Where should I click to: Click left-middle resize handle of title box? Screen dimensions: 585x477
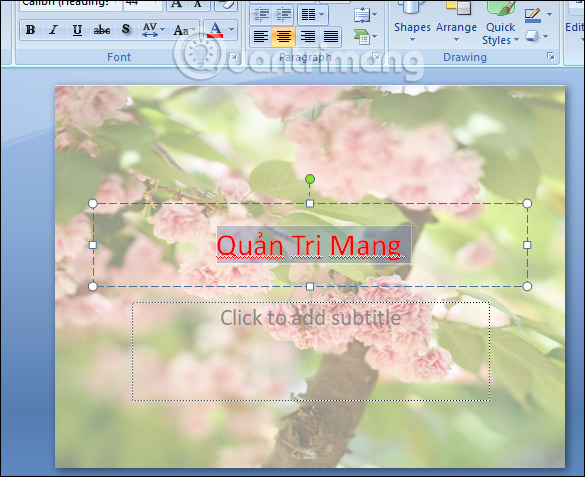(93, 245)
